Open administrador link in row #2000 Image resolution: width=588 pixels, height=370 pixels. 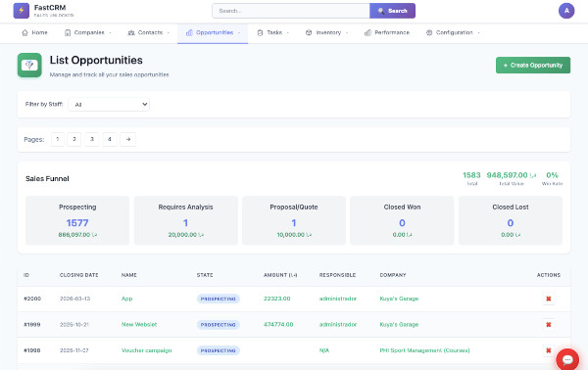coord(338,299)
